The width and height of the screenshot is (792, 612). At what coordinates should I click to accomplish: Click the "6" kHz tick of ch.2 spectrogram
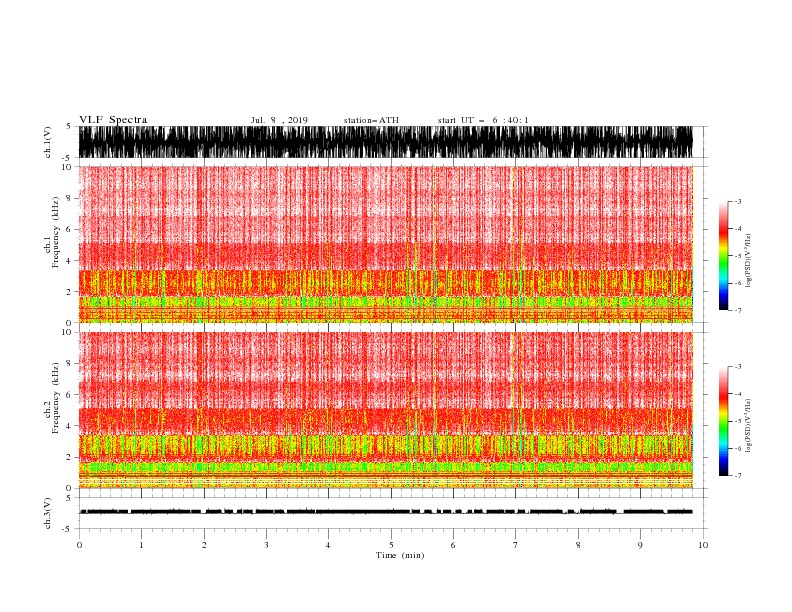coord(69,394)
